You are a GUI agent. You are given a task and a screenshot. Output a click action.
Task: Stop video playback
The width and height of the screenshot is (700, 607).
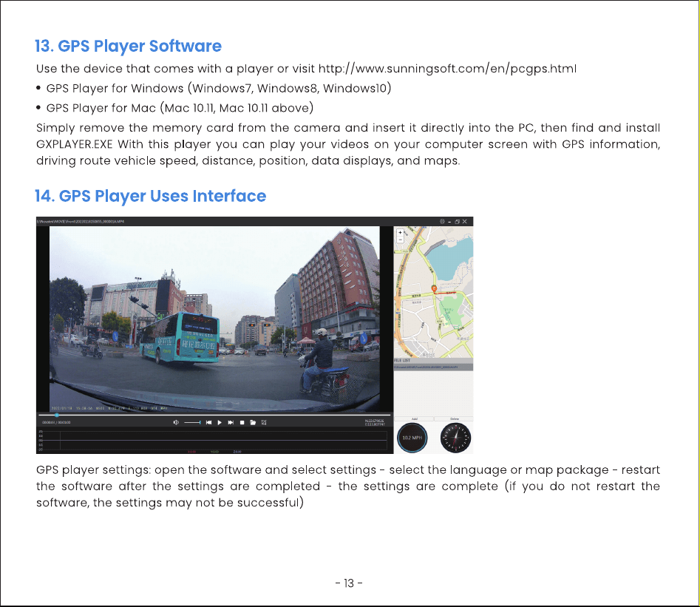[242, 422]
